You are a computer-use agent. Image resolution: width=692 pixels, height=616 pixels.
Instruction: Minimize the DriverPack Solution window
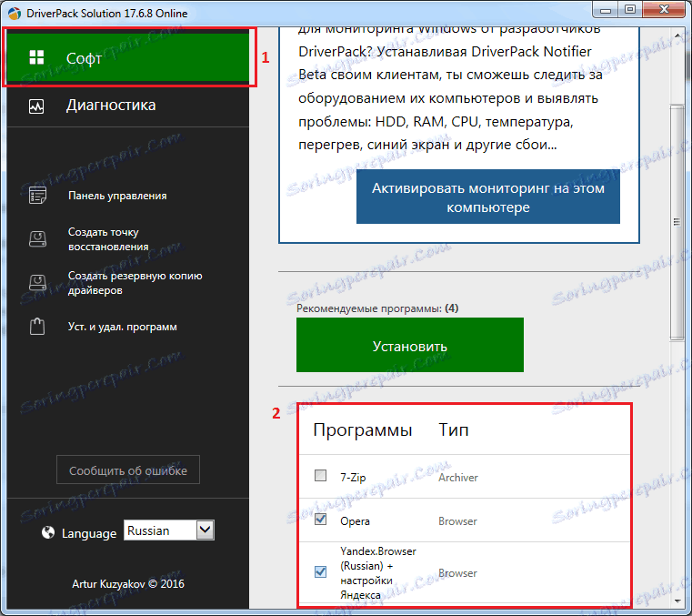[x=606, y=10]
